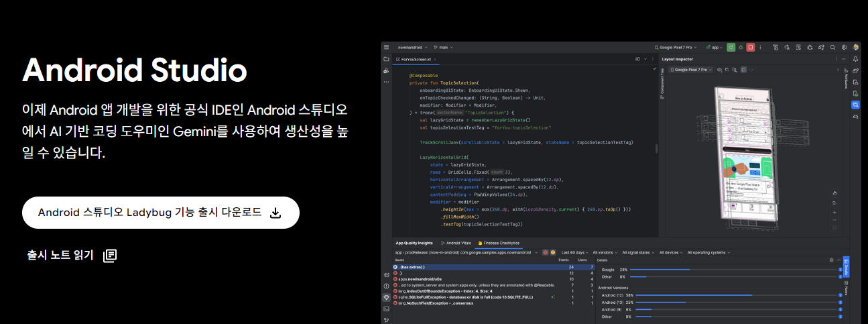This screenshot has width=868, height=324.
Task: Open the magnifier Search Everywhere icon
Action: (832, 48)
